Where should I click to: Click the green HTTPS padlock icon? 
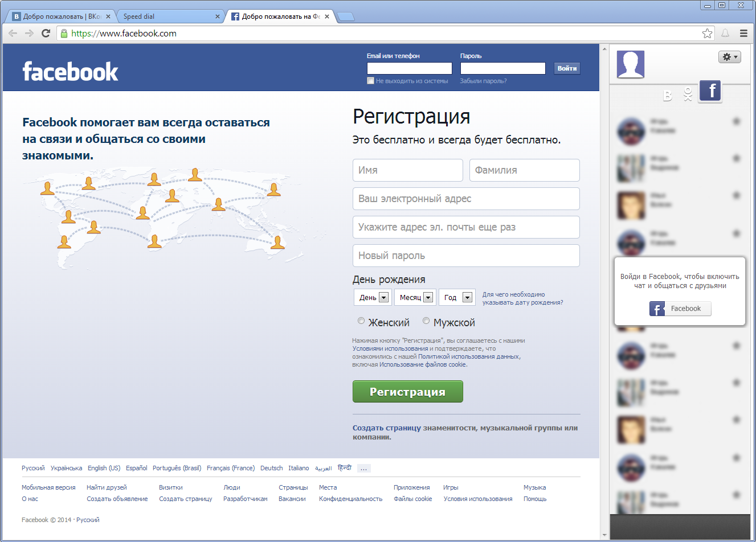[64, 34]
